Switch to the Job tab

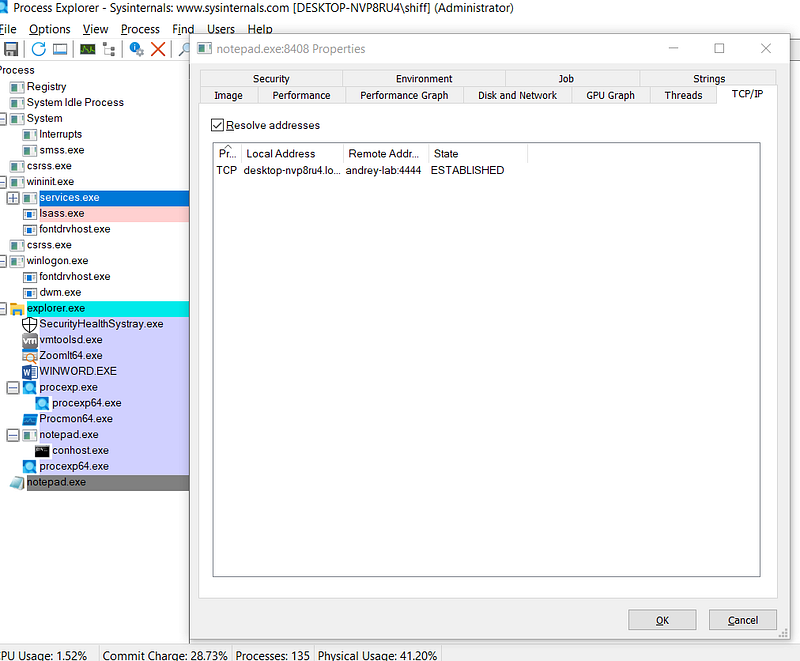coord(566,79)
